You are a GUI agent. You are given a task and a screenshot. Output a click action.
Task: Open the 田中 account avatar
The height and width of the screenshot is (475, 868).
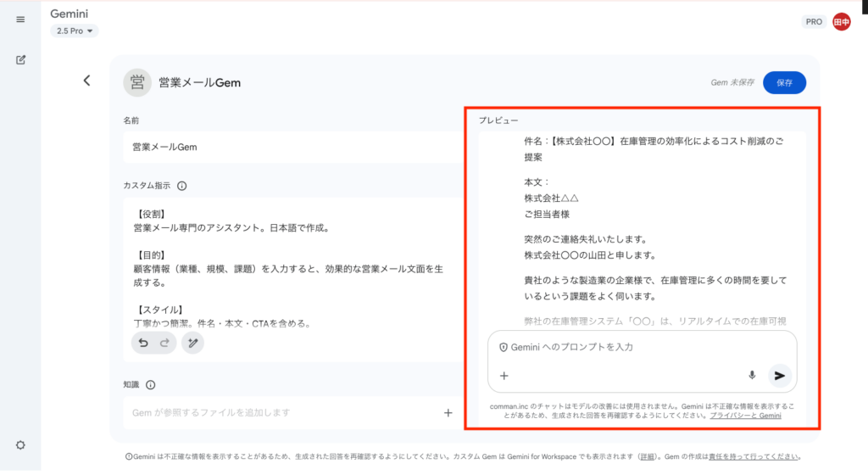[x=842, y=21]
